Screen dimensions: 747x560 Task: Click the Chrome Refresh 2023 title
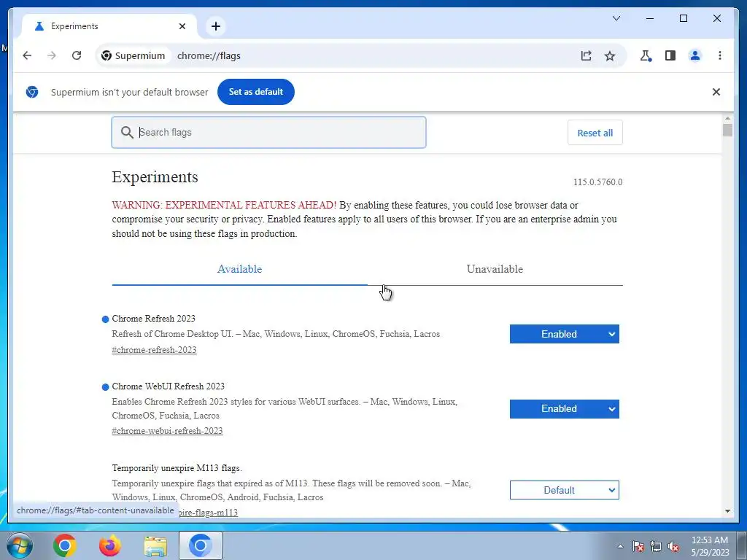click(153, 319)
